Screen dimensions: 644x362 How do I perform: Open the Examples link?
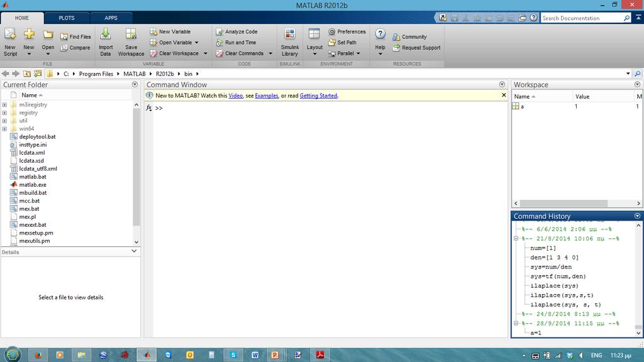tap(267, 96)
